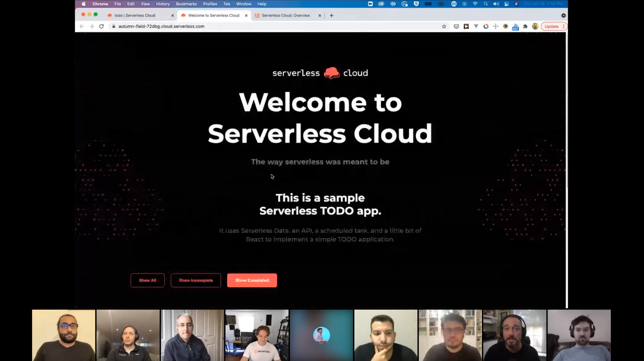Click the Update button in Chrome
The width and height of the screenshot is (644, 361).
(551, 27)
